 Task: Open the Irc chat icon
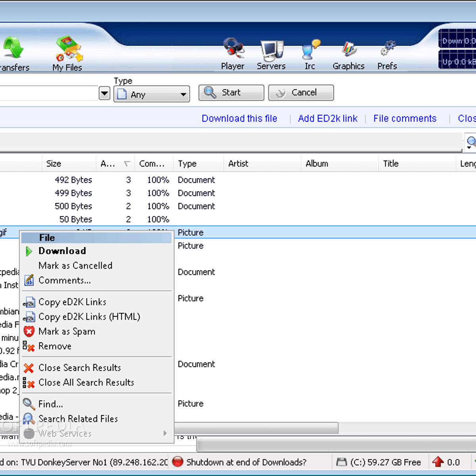click(310, 50)
